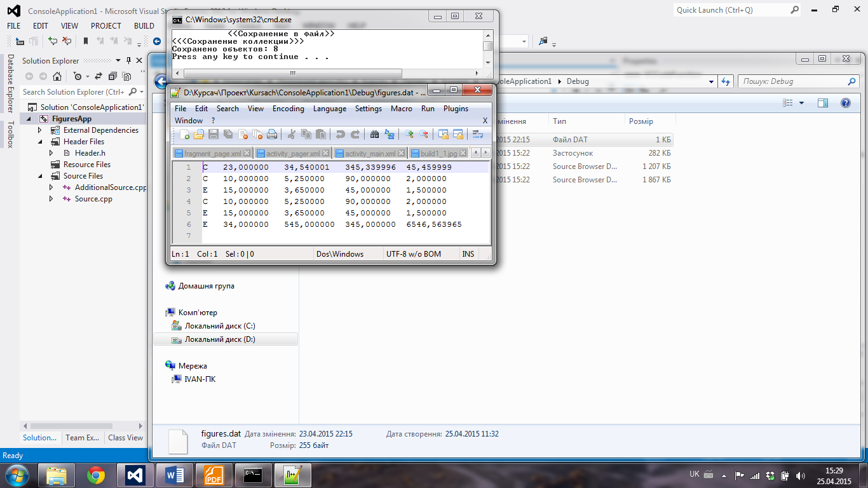This screenshot has width=868, height=488.
Task: Collapse Source Files folder
Action: [x=41, y=176]
